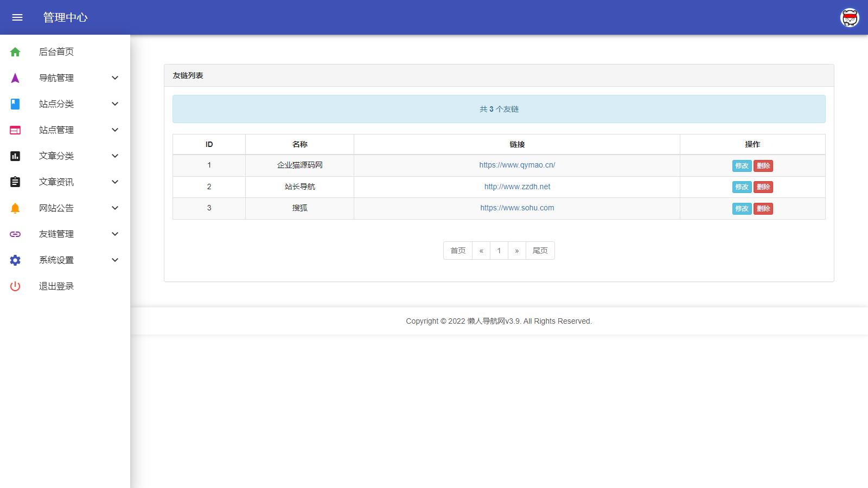Click the purple navigation arrow icon

[x=15, y=78]
